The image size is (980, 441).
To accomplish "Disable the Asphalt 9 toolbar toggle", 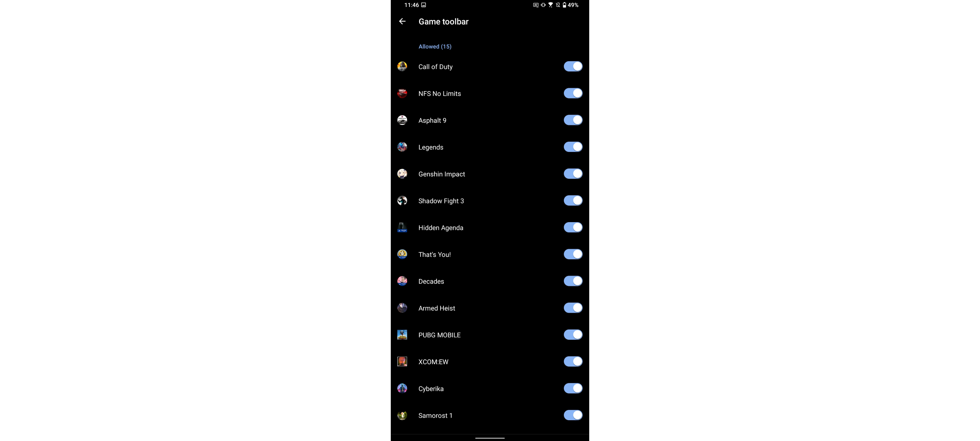I will pyautogui.click(x=572, y=120).
